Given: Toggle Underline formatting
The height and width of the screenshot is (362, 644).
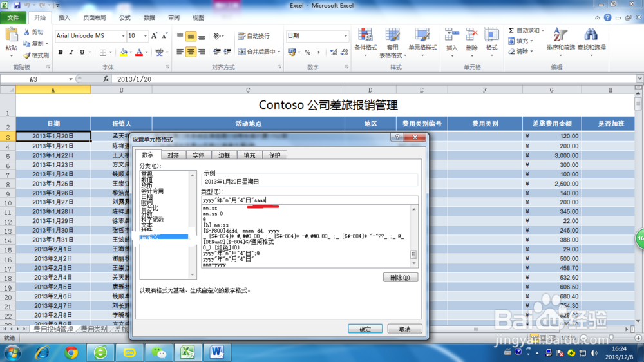Looking at the screenshot, I should pyautogui.click(x=82, y=52).
